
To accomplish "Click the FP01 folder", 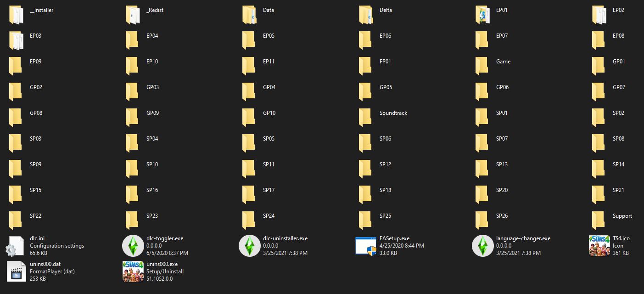I will point(365,66).
